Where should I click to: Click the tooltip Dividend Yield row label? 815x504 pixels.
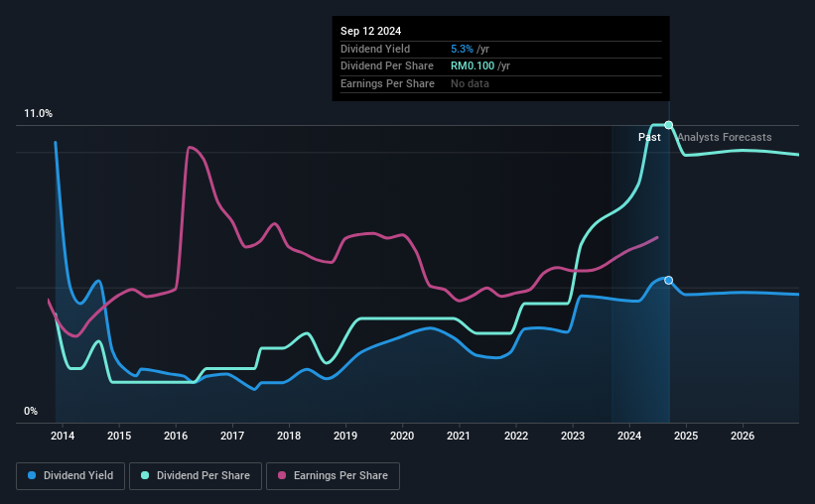(x=375, y=49)
